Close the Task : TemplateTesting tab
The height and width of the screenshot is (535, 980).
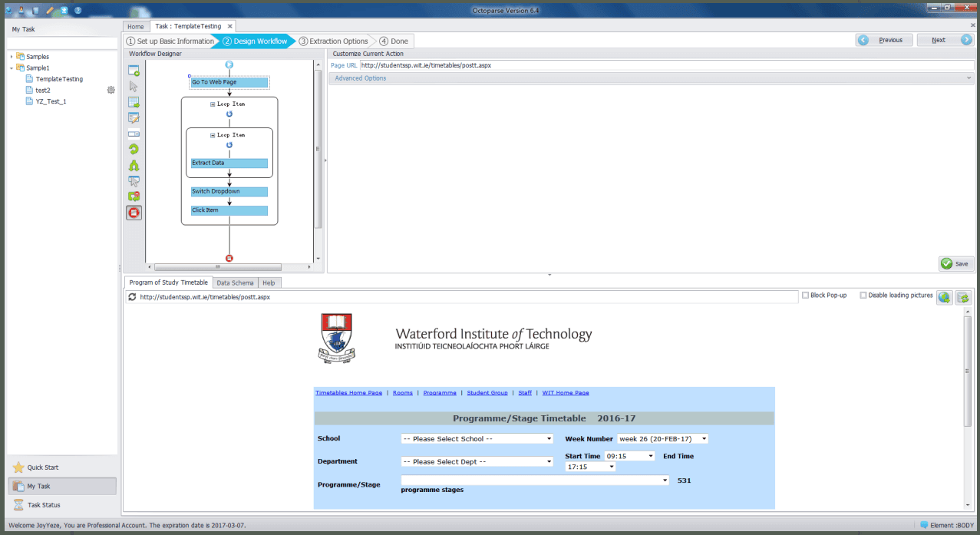[229, 26]
